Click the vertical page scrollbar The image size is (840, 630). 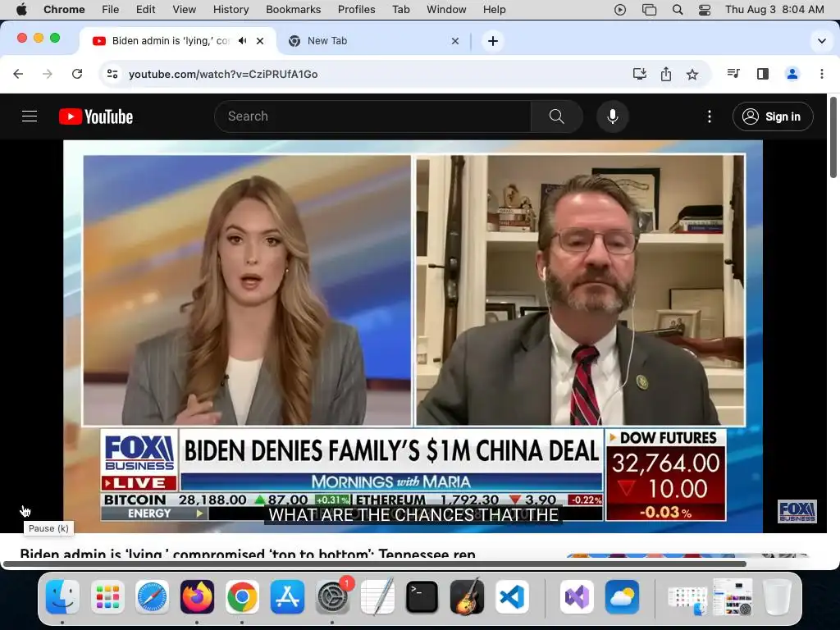(x=833, y=138)
